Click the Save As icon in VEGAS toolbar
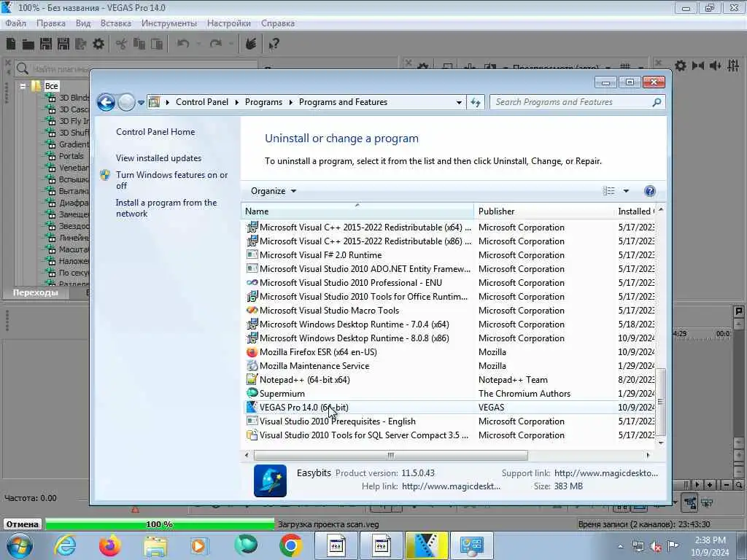 pos(63,44)
